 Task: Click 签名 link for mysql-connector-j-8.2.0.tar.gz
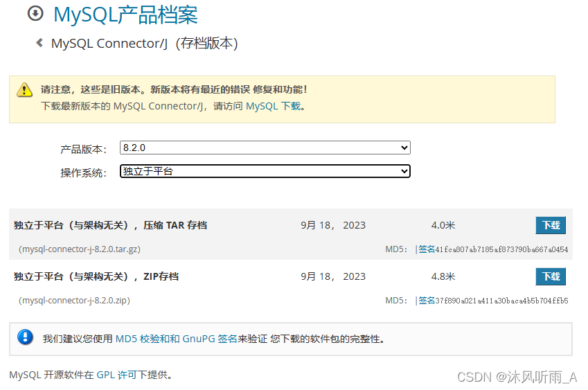point(427,249)
